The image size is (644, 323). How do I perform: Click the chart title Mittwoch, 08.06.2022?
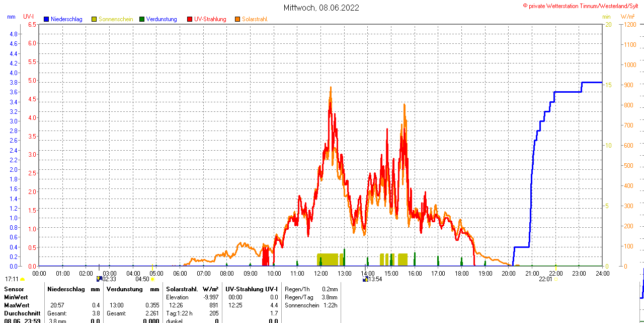coord(321,8)
